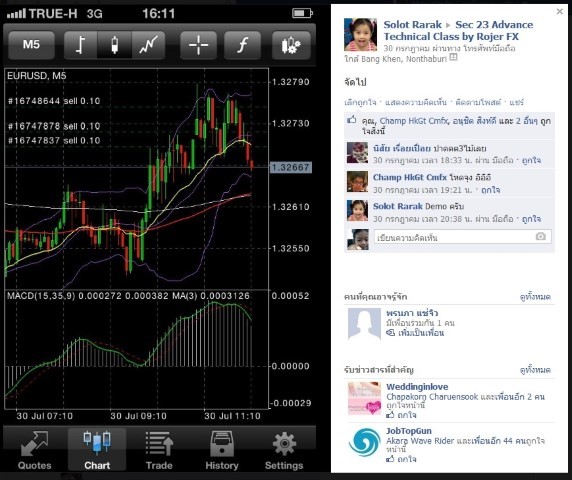The height and width of the screenshot is (480, 572).
Task: Switch to the Quotes tab
Action: [x=35, y=450]
